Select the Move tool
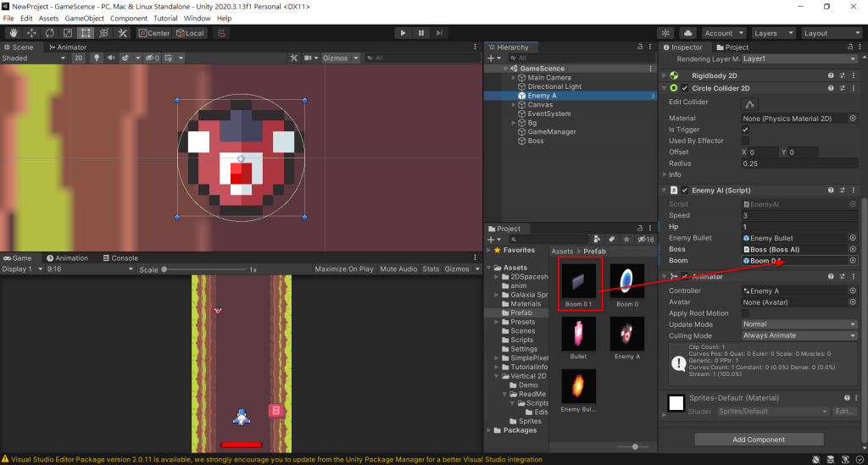This screenshot has height=465, width=868. (x=31, y=33)
